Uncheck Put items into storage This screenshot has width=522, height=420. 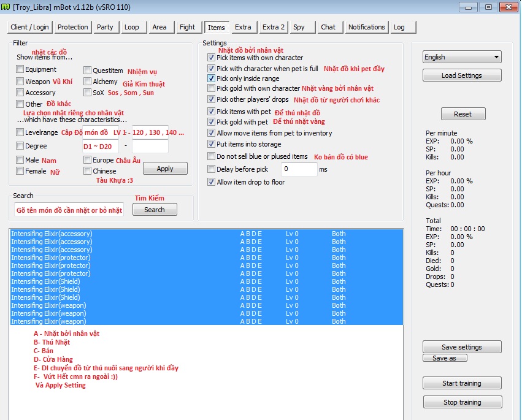click(x=211, y=145)
